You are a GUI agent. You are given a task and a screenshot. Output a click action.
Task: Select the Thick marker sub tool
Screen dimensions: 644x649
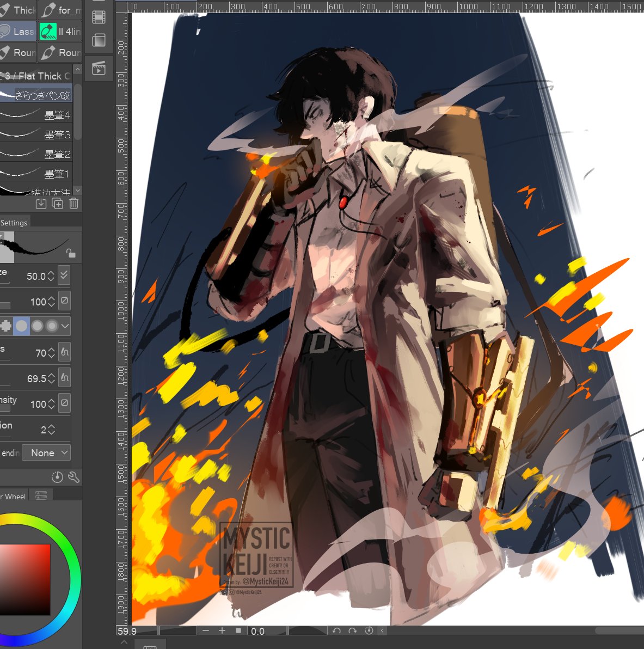coord(18,10)
